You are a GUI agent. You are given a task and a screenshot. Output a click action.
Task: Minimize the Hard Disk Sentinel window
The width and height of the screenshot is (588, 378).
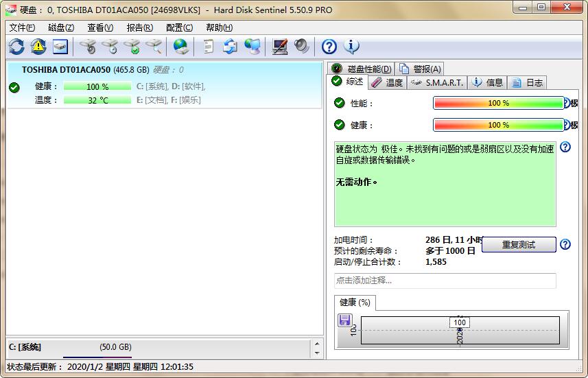(x=524, y=7)
